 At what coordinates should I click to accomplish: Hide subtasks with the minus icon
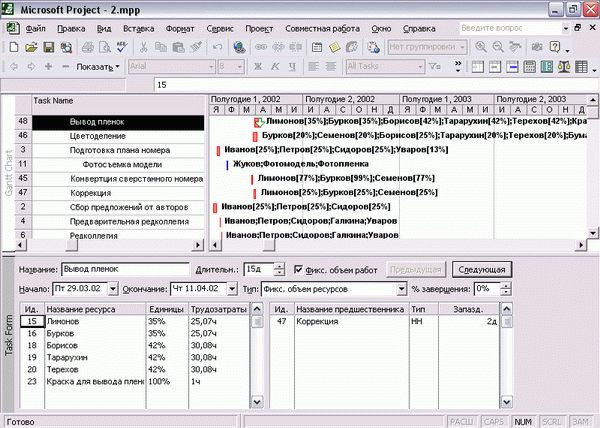[x=65, y=67]
